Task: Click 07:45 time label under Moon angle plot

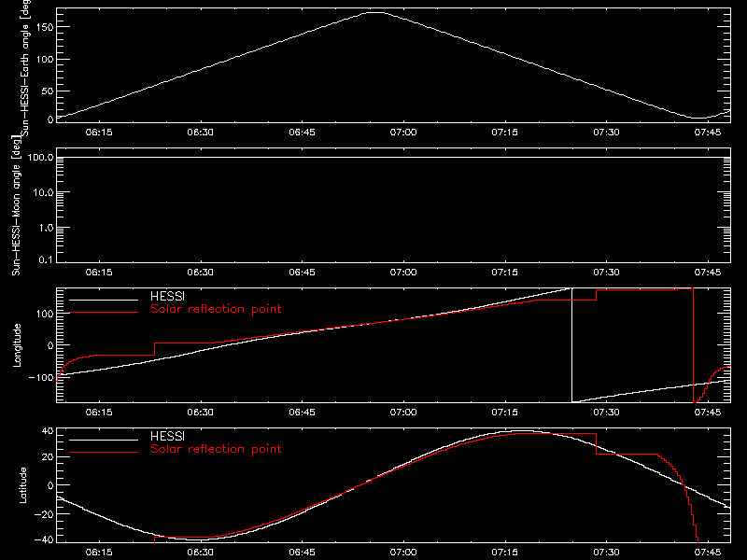Action: (708, 273)
